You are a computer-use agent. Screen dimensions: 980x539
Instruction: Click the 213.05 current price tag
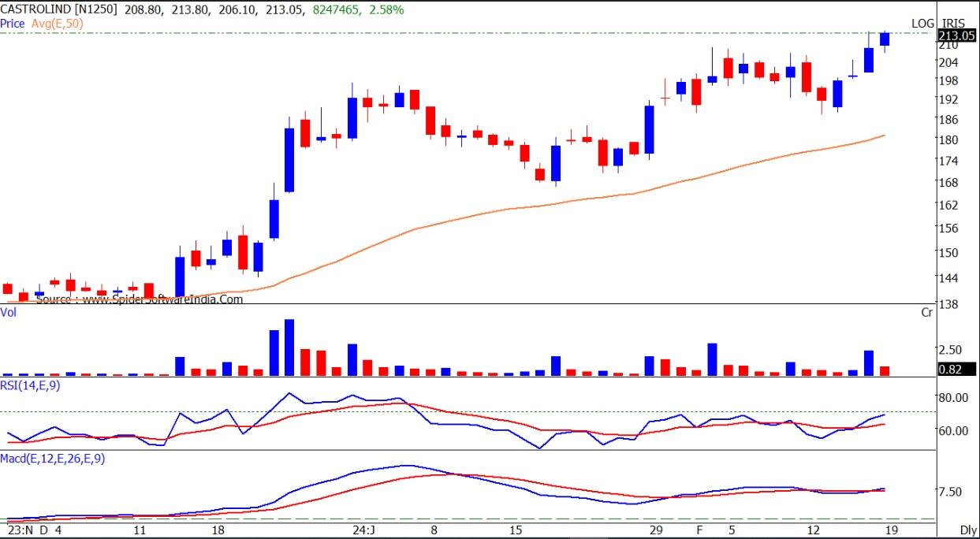957,35
